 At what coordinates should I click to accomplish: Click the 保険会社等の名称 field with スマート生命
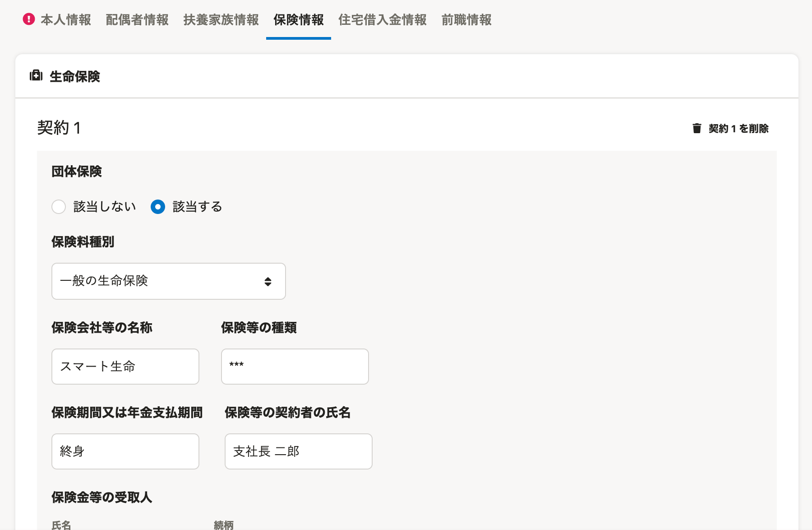pos(125,367)
